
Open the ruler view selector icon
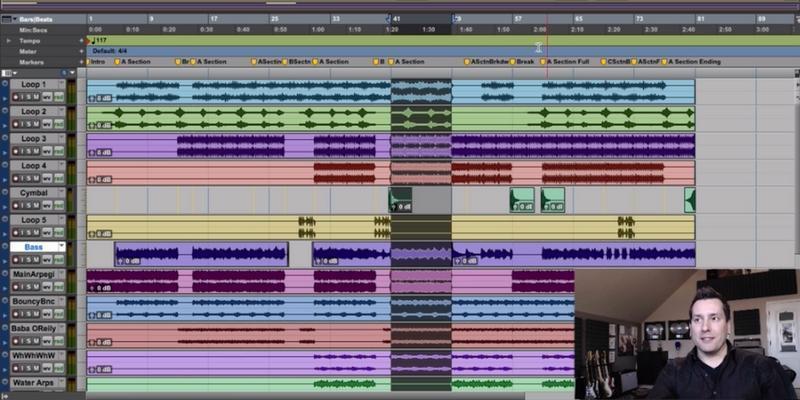[6, 19]
